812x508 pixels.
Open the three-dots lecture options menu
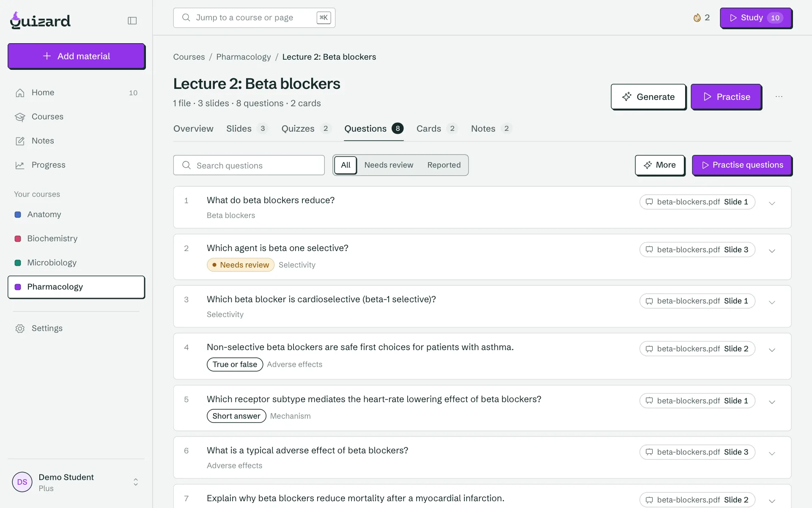[x=779, y=97]
